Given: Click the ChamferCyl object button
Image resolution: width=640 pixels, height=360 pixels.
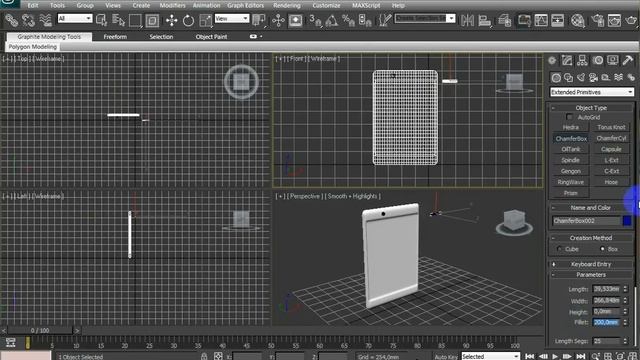Looking at the screenshot, I should (611, 138).
